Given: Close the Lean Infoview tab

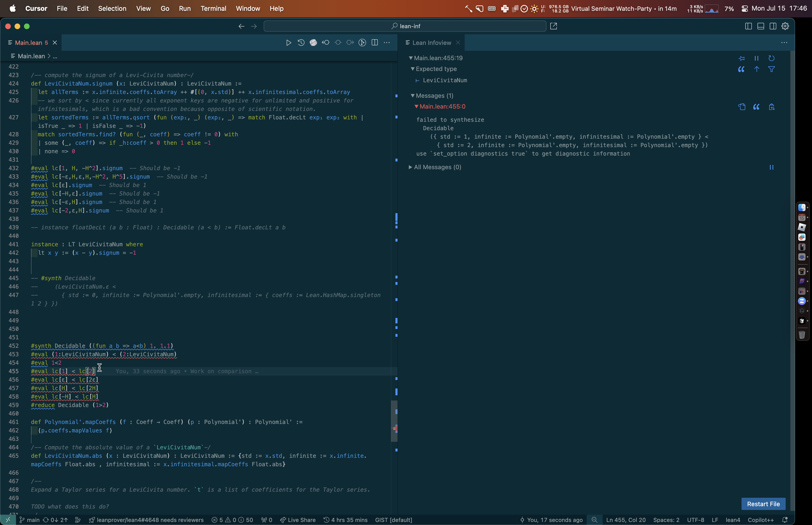Looking at the screenshot, I should pyautogui.click(x=458, y=43).
